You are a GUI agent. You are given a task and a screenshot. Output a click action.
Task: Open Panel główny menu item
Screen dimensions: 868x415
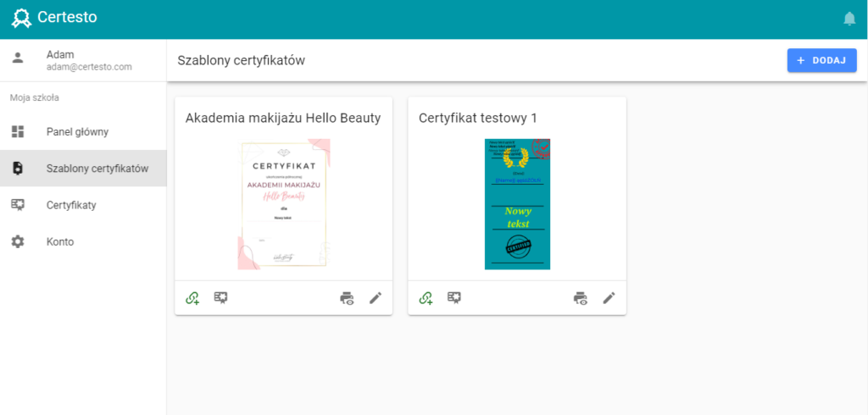click(83, 131)
